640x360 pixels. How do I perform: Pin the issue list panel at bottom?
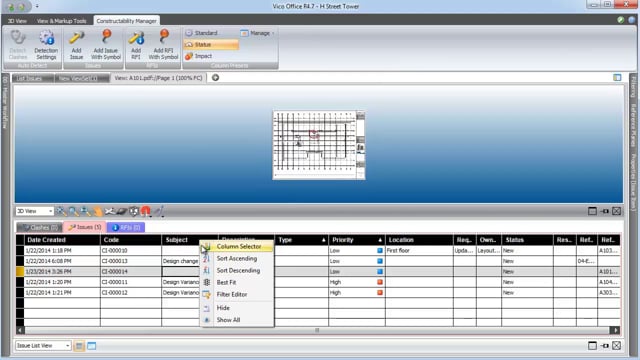point(605,346)
